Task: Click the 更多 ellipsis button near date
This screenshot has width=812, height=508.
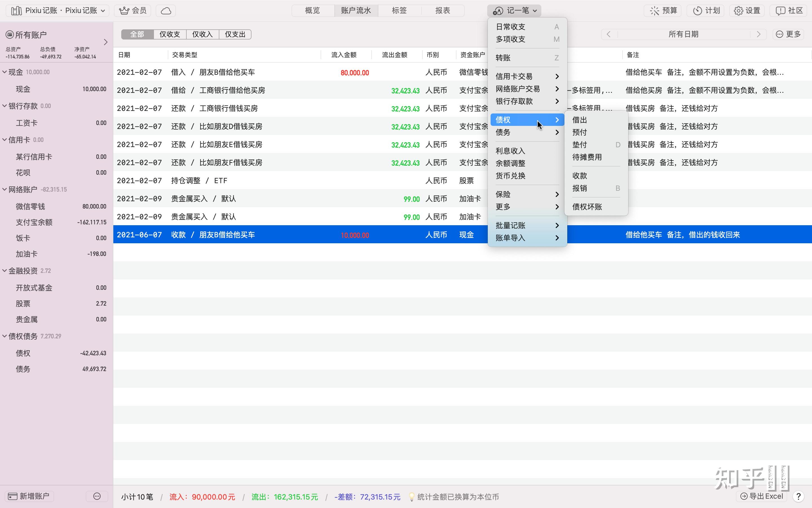Action: coord(789,34)
